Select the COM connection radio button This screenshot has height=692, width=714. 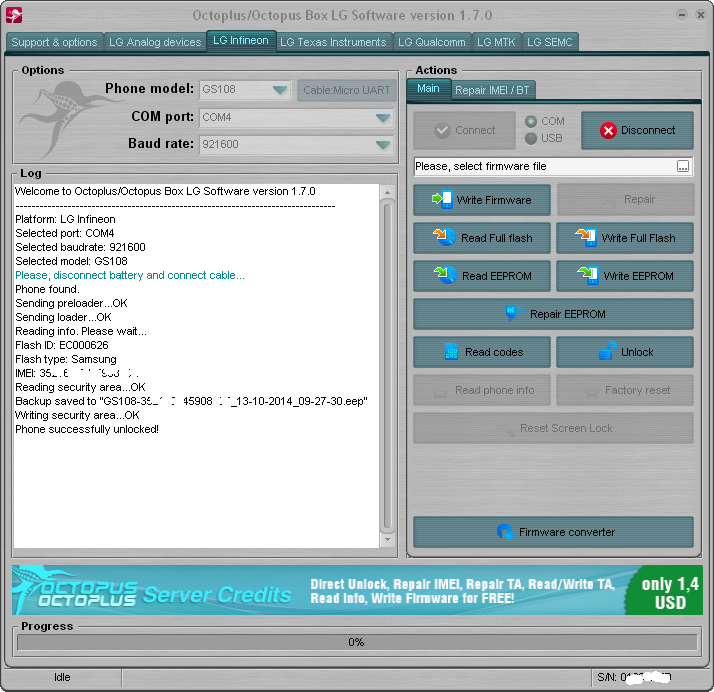pos(530,122)
